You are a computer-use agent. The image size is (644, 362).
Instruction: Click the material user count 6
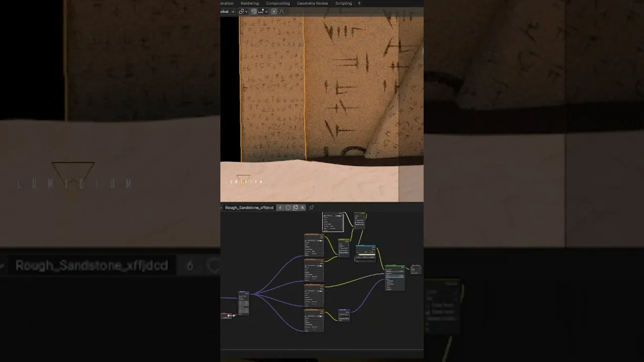(280, 208)
